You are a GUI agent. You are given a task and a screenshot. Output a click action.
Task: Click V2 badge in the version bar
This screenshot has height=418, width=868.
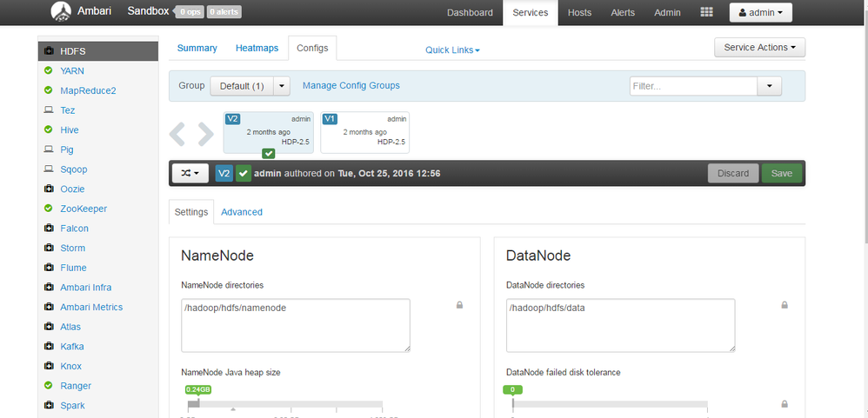224,174
